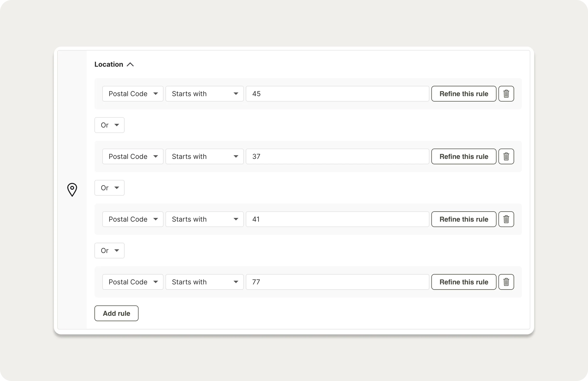Click Refine this rule for value 77
The image size is (588, 381).
coord(464,282)
